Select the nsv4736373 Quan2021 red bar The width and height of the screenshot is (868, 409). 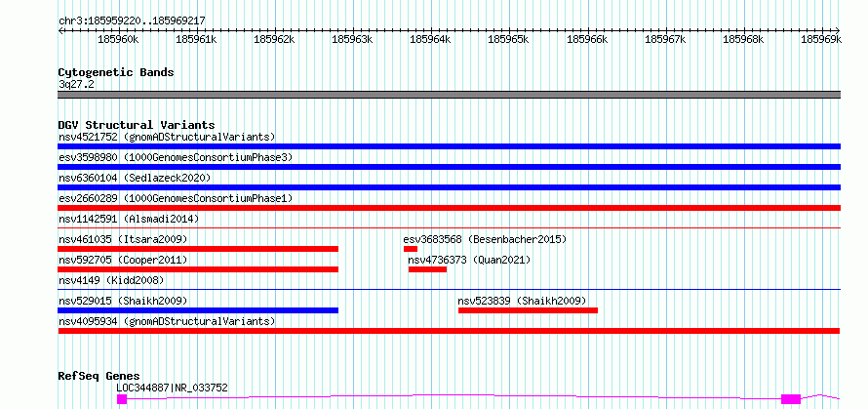pyautogui.click(x=427, y=269)
